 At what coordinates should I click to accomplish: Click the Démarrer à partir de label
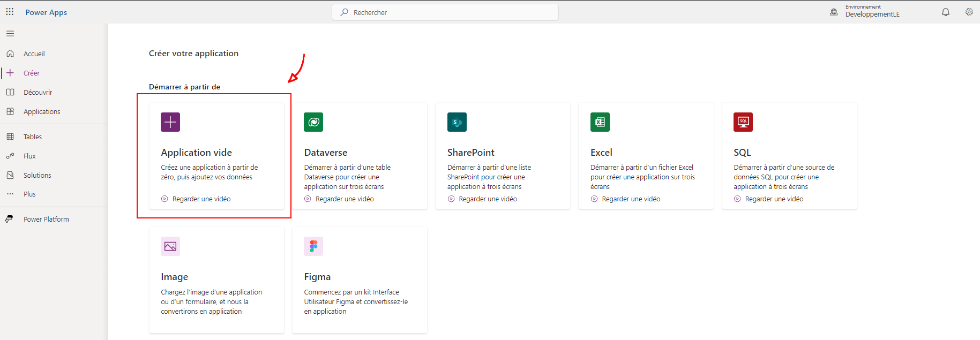pos(184,87)
